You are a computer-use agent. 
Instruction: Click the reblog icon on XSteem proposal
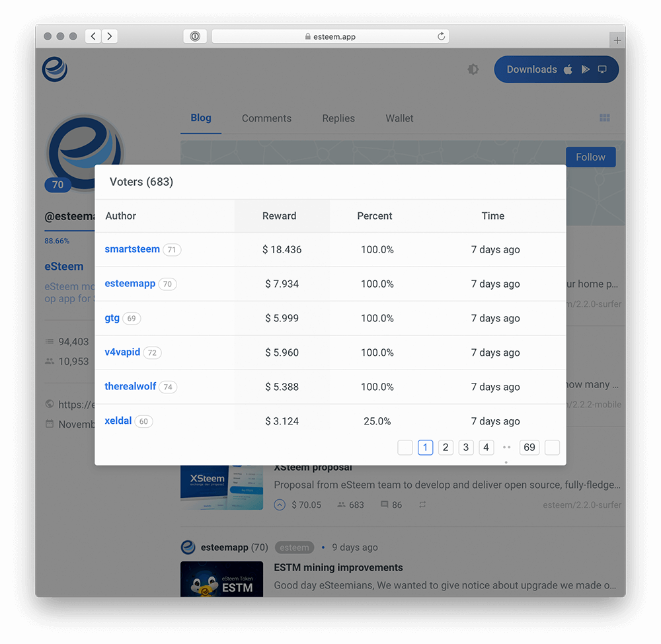point(422,504)
